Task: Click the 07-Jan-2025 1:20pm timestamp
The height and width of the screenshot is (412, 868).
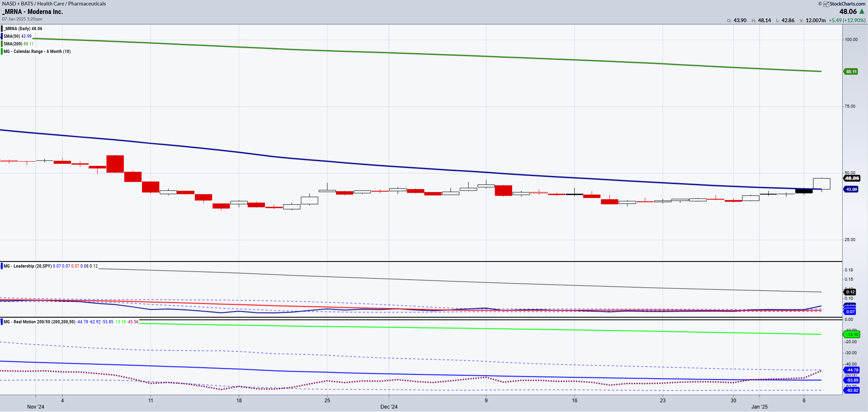Action: (22, 19)
